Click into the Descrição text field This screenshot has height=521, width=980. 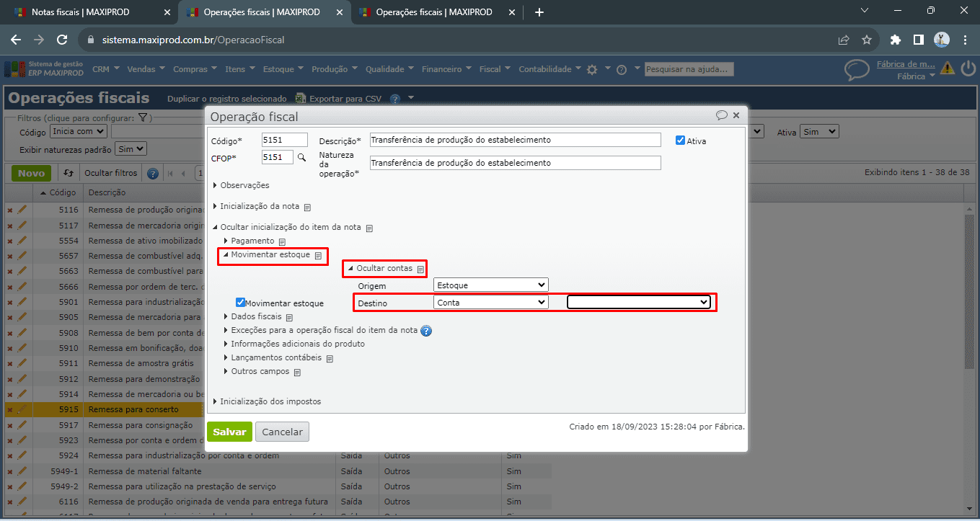point(515,140)
